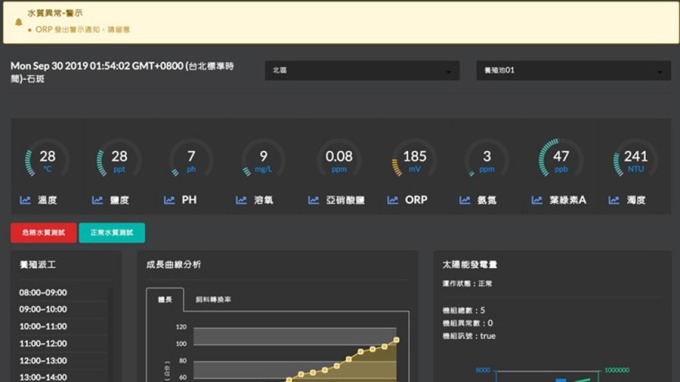Open the 北區 region dropdown
This screenshot has height=382, width=680.
[362, 70]
